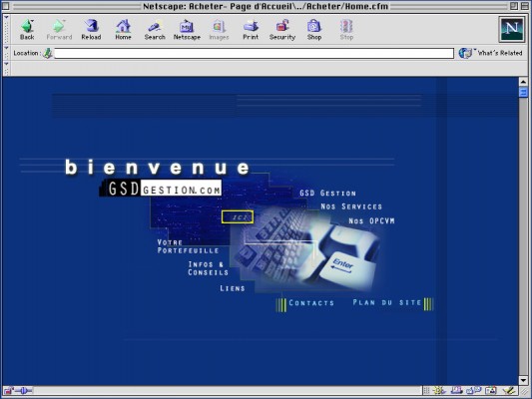The image size is (532, 399).
Task: Collapse the location toolbar handle
Action: click(x=6, y=53)
